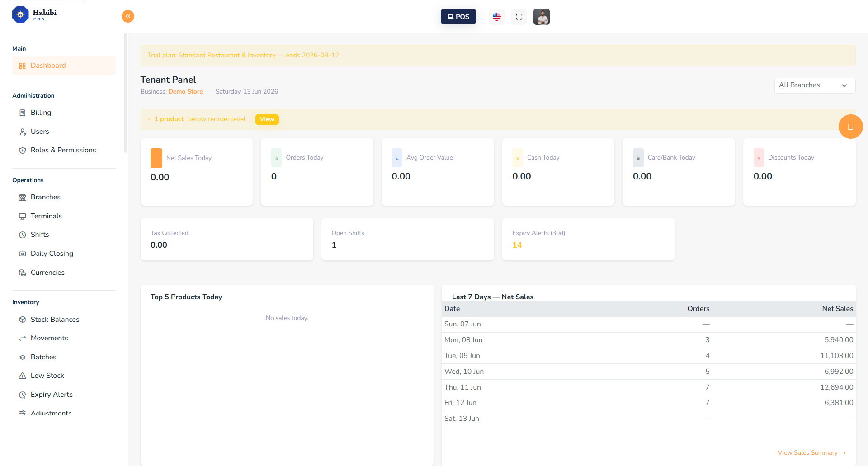Click the Cash Today yellow icon
The image size is (868, 466).
pyautogui.click(x=518, y=158)
